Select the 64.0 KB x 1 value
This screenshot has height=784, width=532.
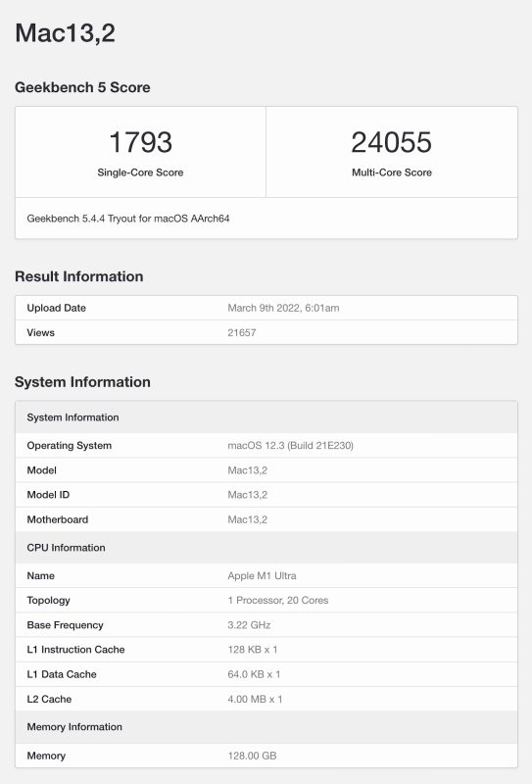point(254,674)
